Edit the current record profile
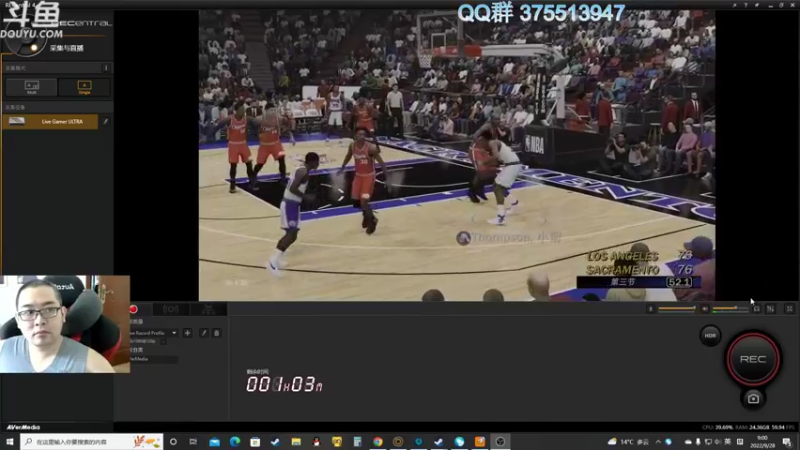The height and width of the screenshot is (450, 800). pos(204,333)
